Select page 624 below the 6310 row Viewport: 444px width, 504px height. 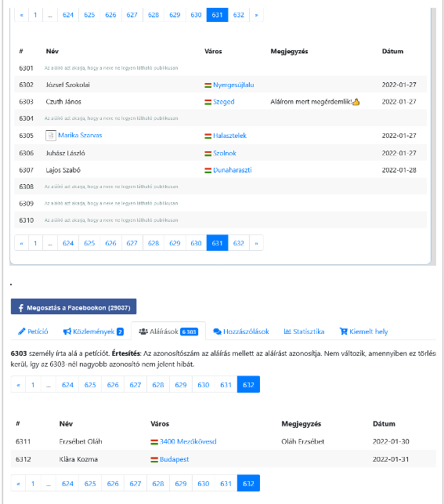(x=68, y=243)
